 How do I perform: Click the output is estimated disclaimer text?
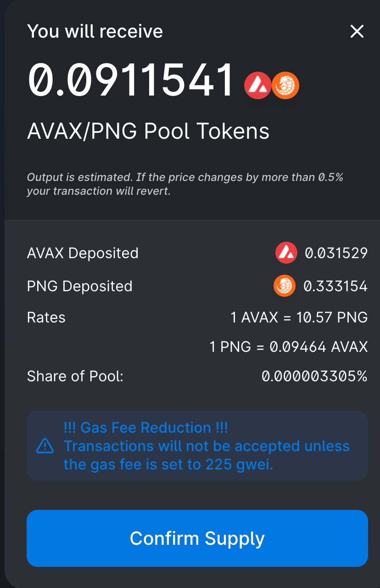tap(185, 184)
